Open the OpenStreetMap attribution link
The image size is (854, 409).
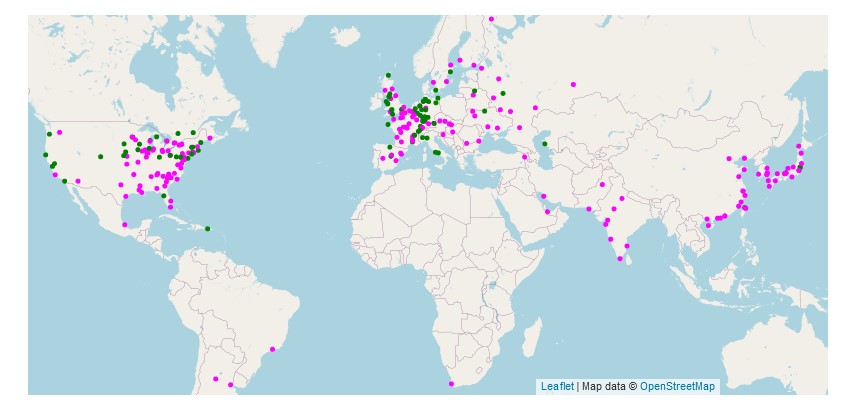(x=677, y=386)
